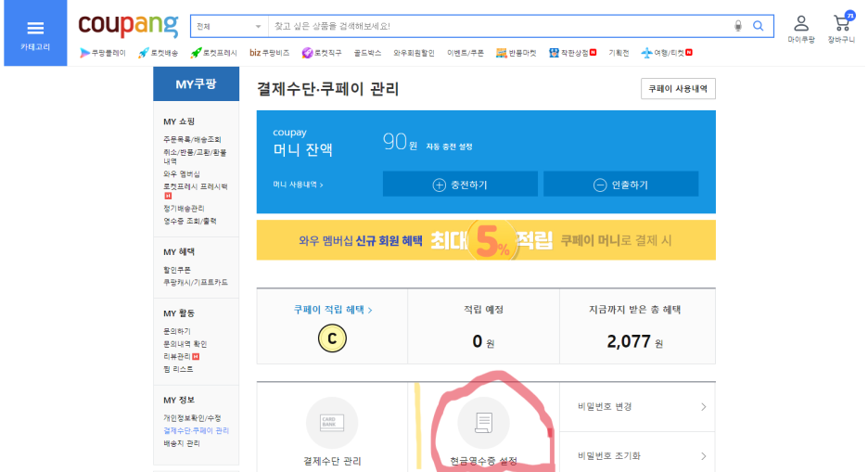Viewport: 868px width, 472px height.
Task: Open 개인정보확인/수정 in the sidebar
Action: point(192,418)
